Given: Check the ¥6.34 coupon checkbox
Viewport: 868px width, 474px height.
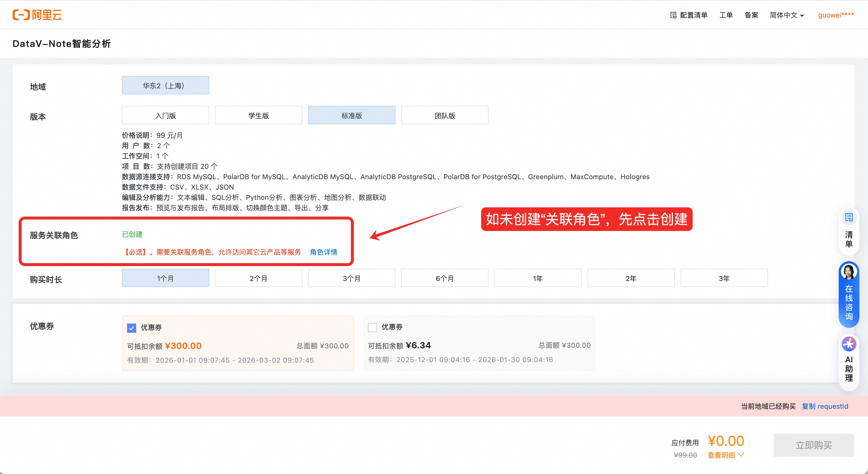Looking at the screenshot, I should point(372,327).
